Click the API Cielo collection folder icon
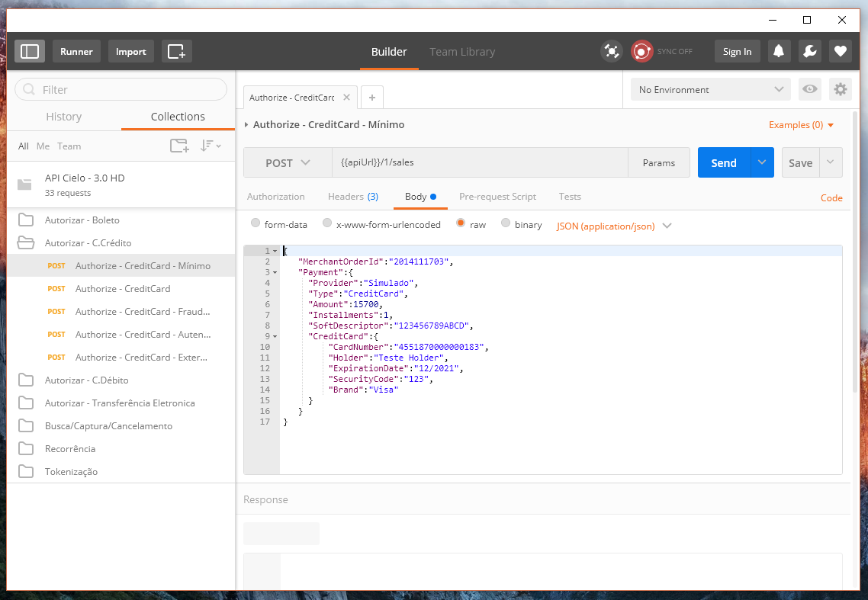The width and height of the screenshot is (868, 600). 24,184
